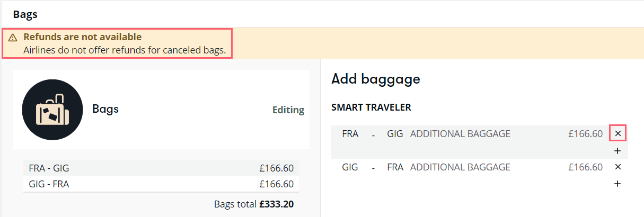This screenshot has width=644, height=217.
Task: Click the Add baggage heading
Action: coord(376,79)
